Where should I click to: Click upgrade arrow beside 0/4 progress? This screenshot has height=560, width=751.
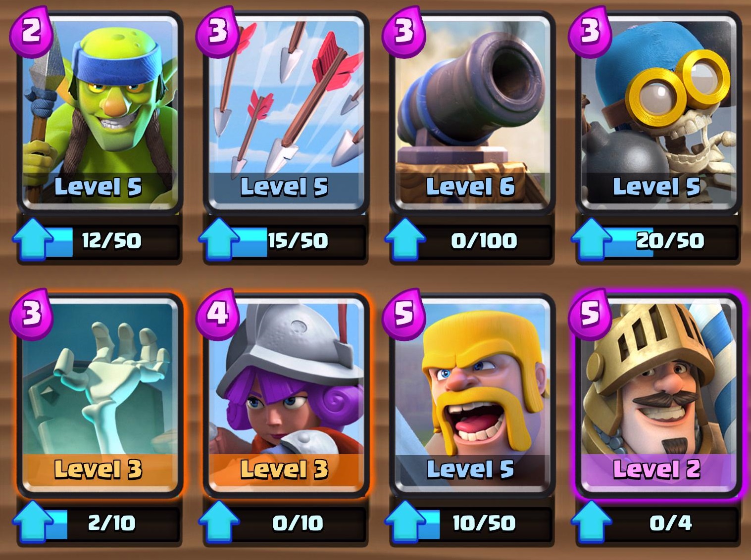click(592, 522)
